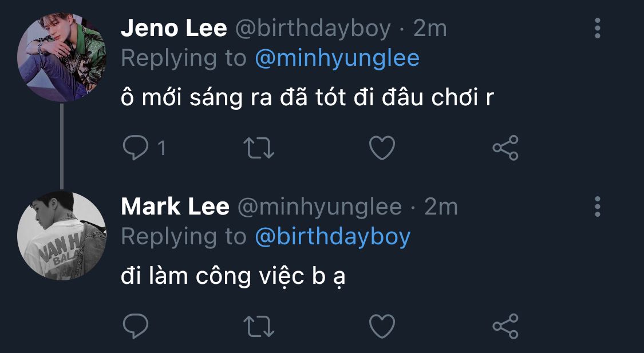Share Mark Lee's tweet
Viewport: 644px width, 353px height.
[x=505, y=326]
